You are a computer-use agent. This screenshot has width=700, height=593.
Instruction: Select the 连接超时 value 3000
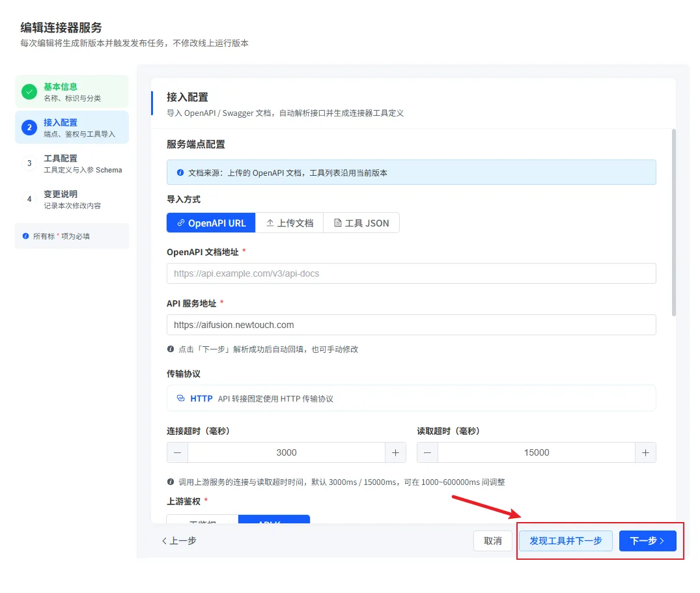pyautogui.click(x=287, y=452)
